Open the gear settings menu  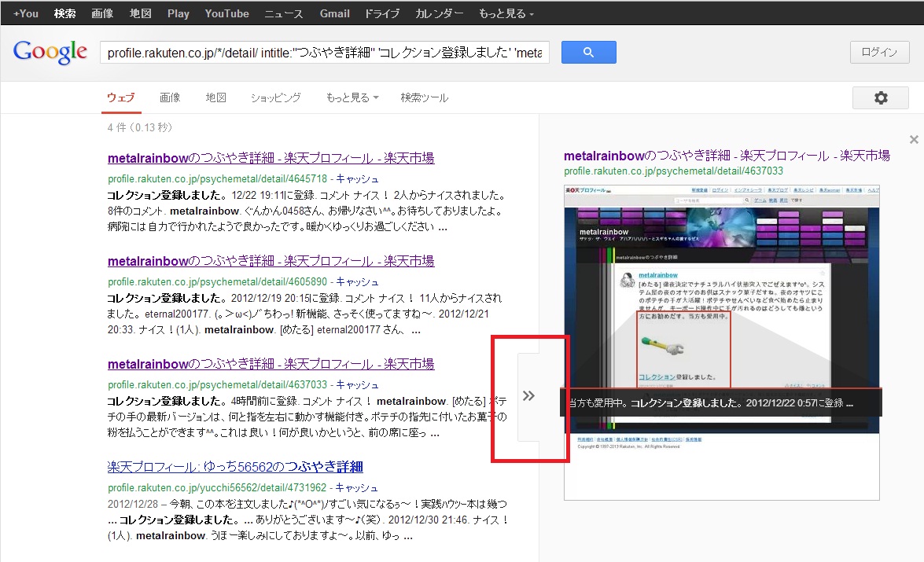coord(881,97)
